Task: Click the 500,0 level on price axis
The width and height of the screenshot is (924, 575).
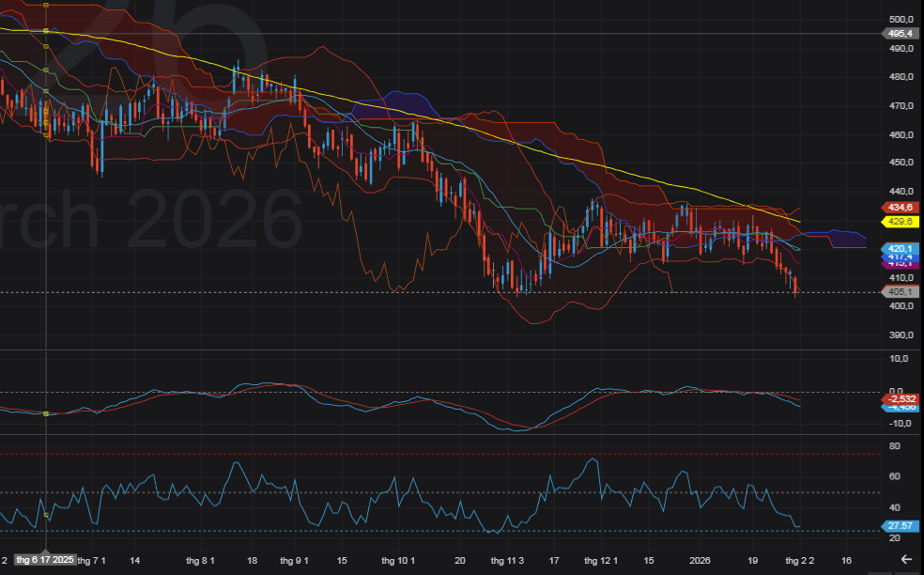Action: click(x=901, y=20)
